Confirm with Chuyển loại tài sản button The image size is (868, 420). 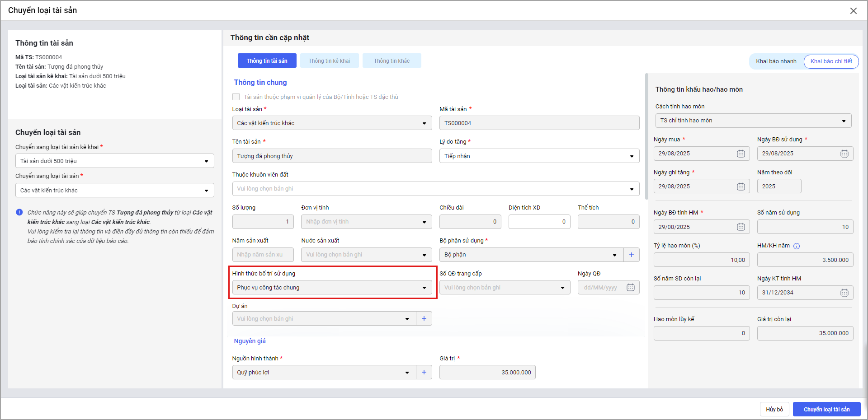tap(826, 409)
